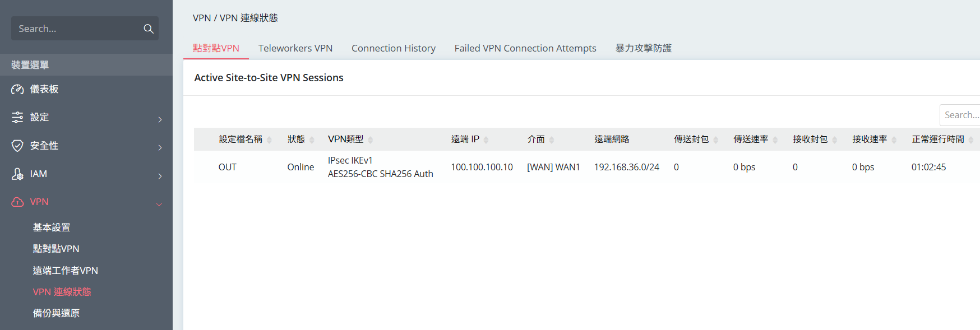
Task: Sort sessions by 遠端 IP arrows
Action: point(486,140)
